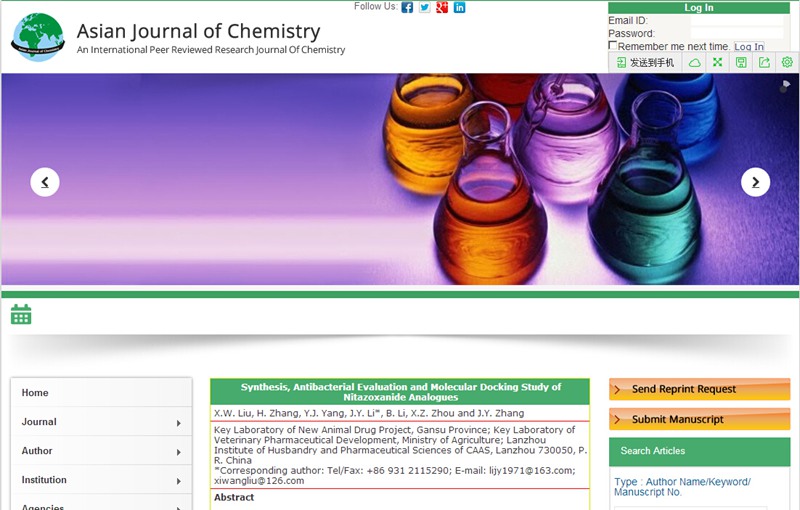Screen dimensions: 800x510
Task: Focus the Password input field
Action: (737, 33)
